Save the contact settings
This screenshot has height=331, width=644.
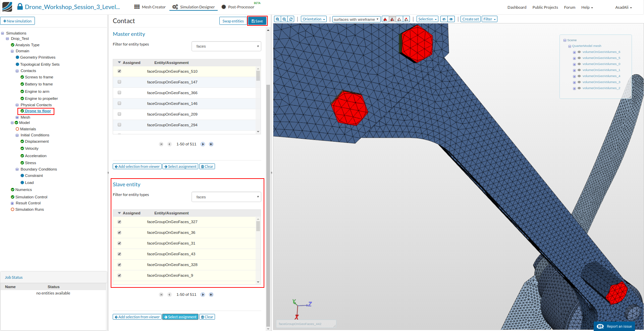[x=257, y=21]
